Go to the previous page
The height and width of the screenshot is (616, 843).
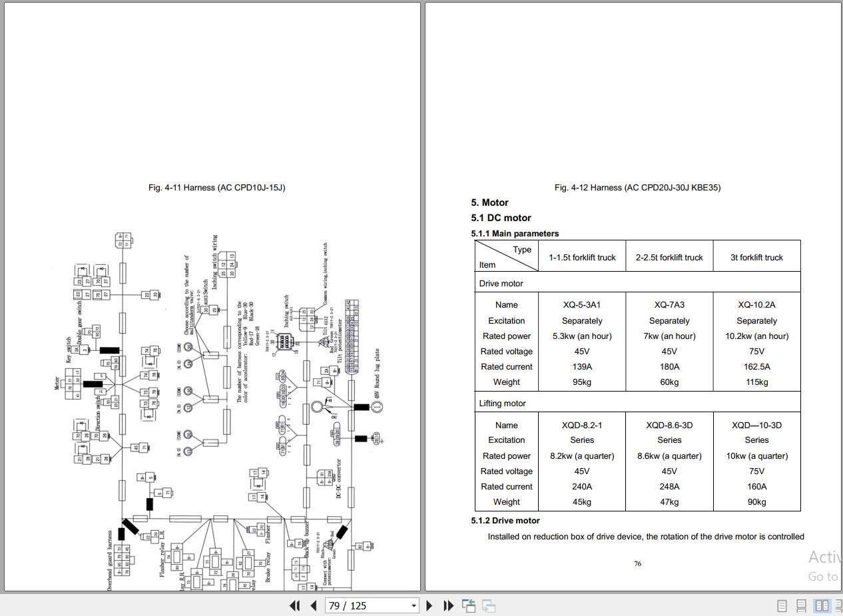(313, 605)
